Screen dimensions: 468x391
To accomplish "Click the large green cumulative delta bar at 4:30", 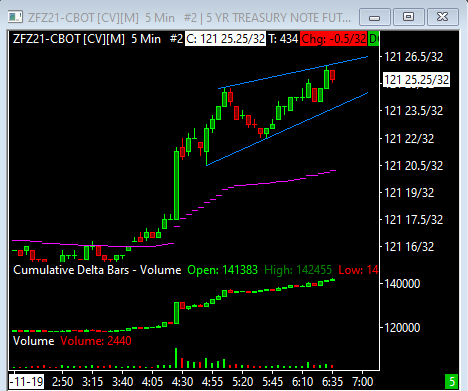I will tap(176, 313).
